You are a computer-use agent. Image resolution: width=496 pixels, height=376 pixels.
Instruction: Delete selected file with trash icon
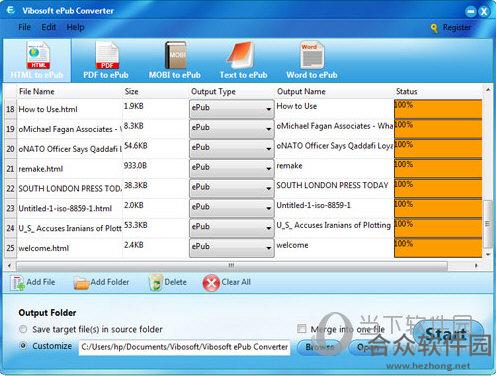[155, 283]
